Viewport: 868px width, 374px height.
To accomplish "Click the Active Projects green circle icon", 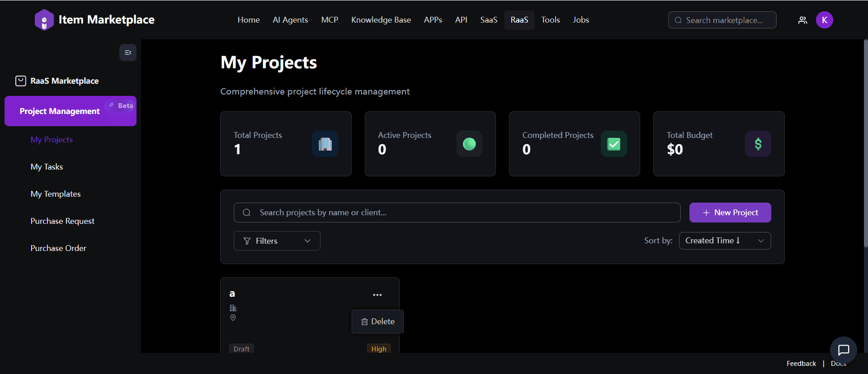I will coord(469,144).
